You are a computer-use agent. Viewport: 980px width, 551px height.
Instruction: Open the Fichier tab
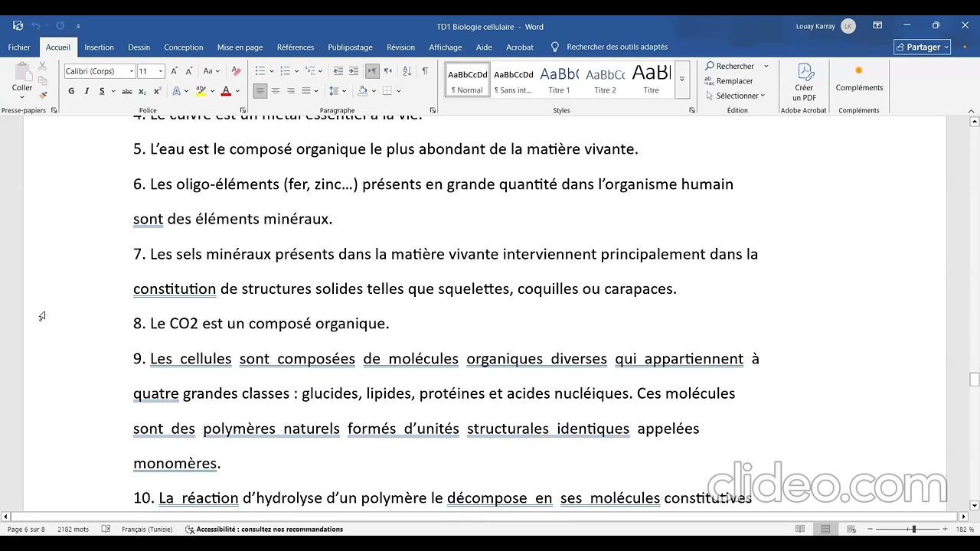19,47
